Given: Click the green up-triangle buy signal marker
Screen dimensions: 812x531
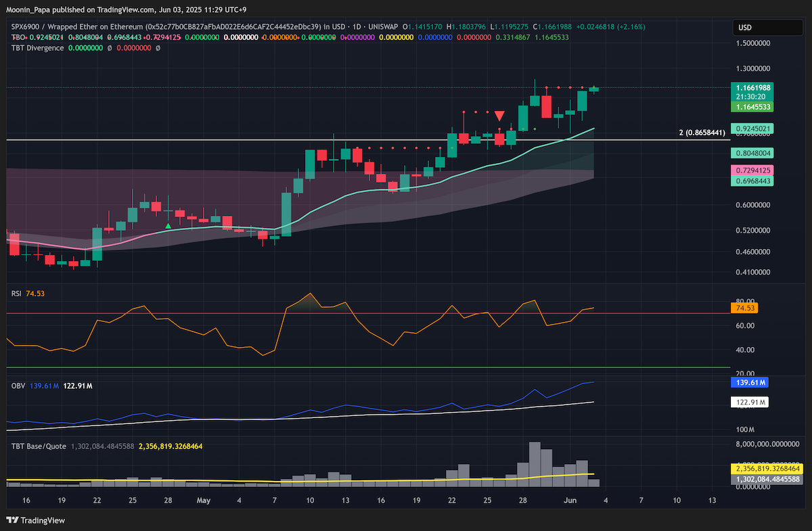Looking at the screenshot, I should tap(168, 225).
